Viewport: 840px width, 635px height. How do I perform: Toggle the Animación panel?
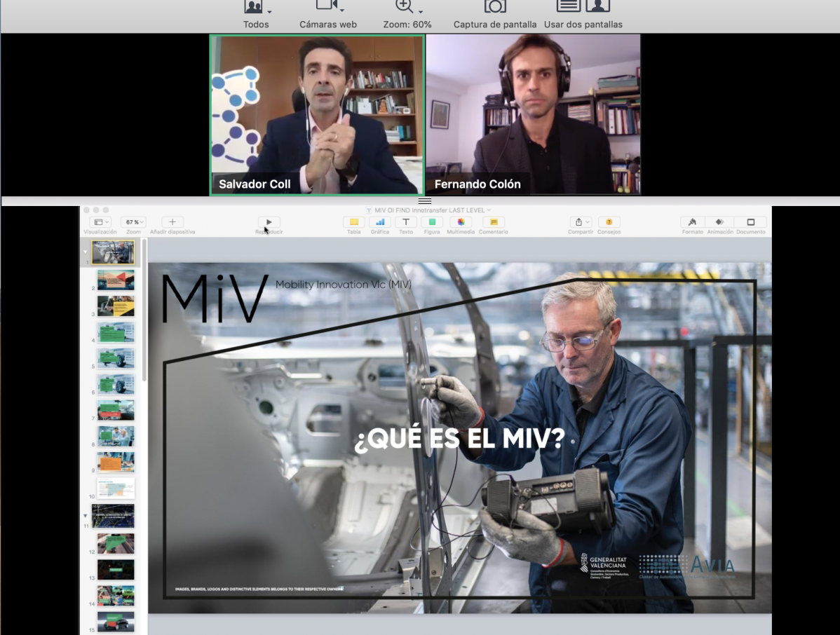click(719, 221)
